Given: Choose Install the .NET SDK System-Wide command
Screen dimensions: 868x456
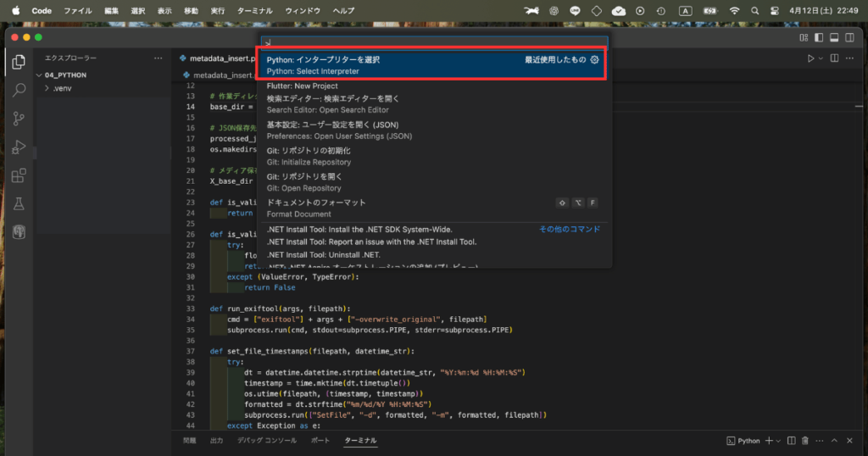Looking at the screenshot, I should (436, 229).
